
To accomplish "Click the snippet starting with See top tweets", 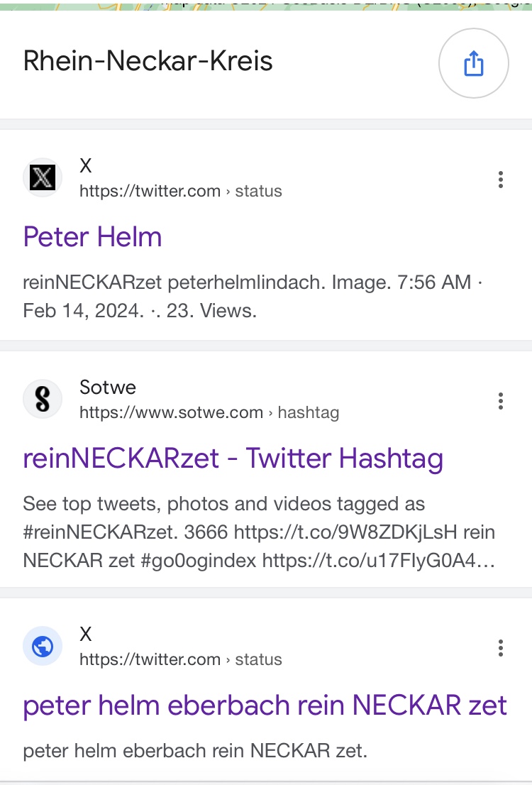I will (259, 532).
